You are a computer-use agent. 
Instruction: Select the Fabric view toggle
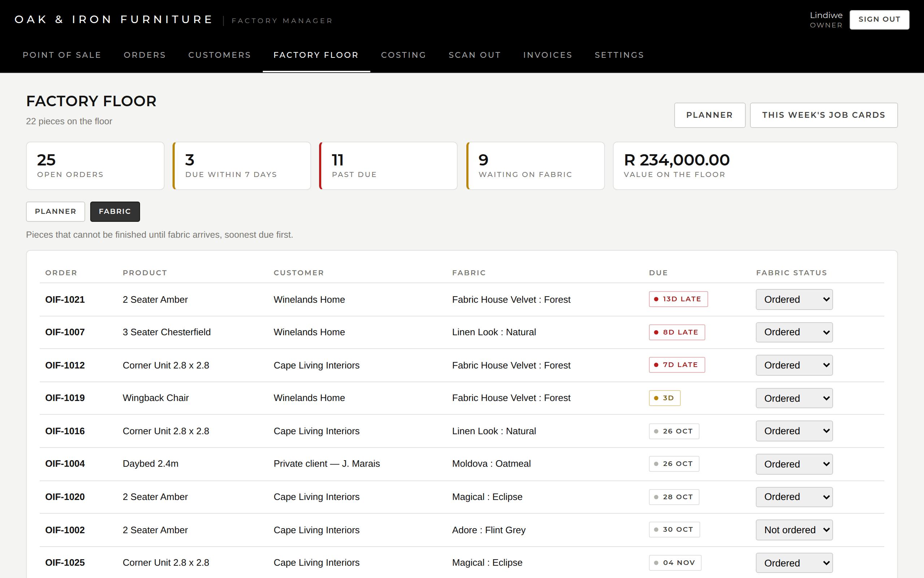click(115, 211)
